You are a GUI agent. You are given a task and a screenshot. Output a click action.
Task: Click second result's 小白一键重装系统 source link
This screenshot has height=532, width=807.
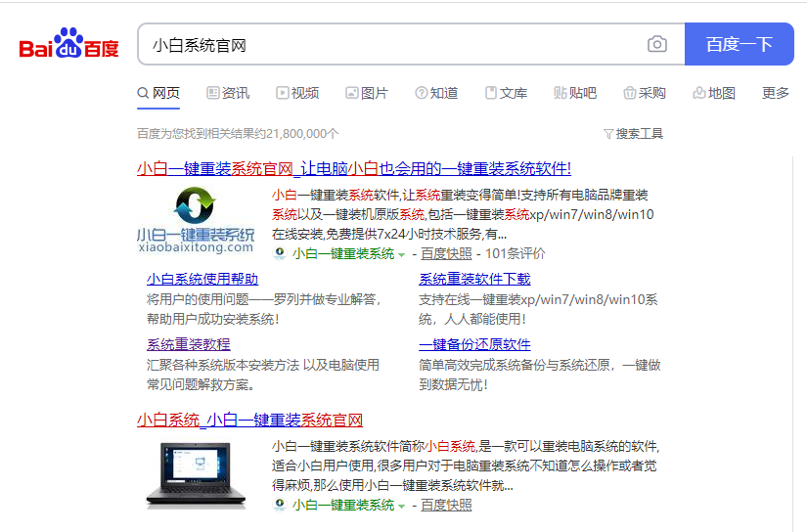click(343, 506)
